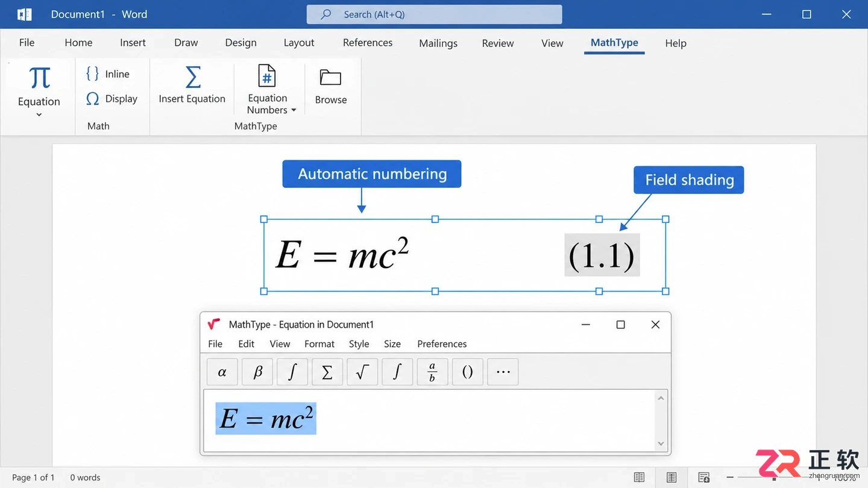The image size is (868, 488).
Task: Switch to the Home ribbon tab
Action: pyautogui.click(x=78, y=43)
